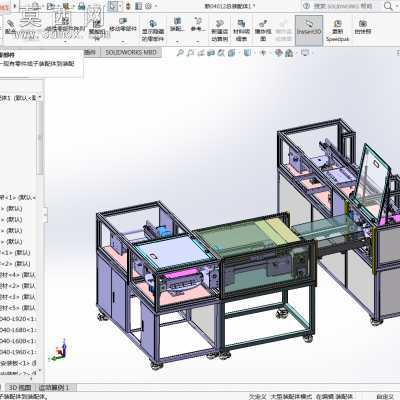Select tree item ending 040-1600<1

click(x=18, y=341)
